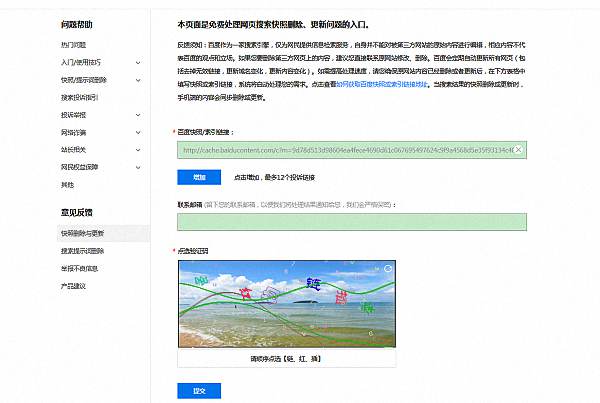Submit the form with 提交 button
Screen dimensions: 600x403
[198, 390]
